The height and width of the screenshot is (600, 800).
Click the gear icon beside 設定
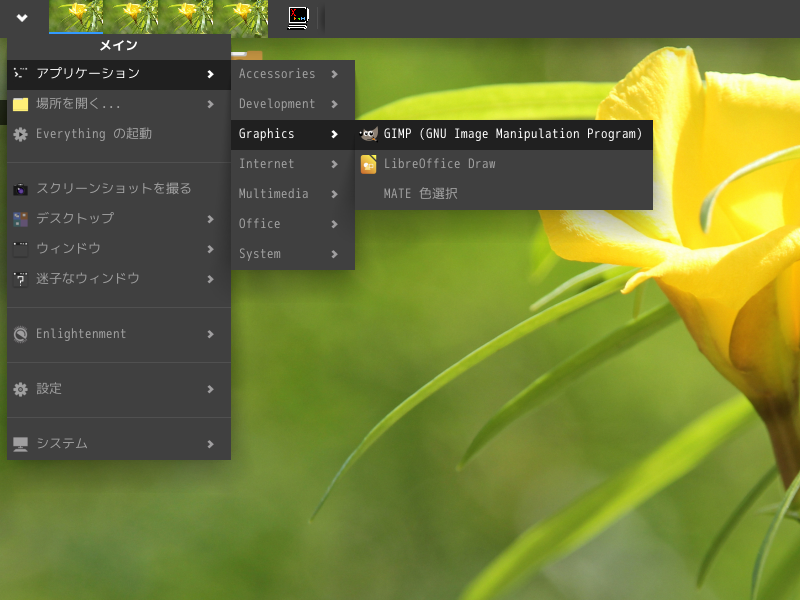click(20, 389)
